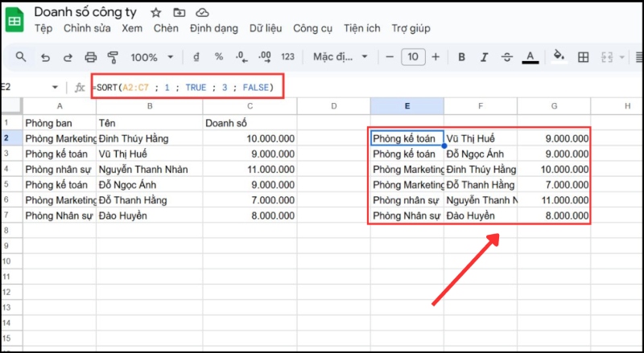Viewport: 644px width, 353px height.
Task: Undo the last action
Action: (45, 57)
